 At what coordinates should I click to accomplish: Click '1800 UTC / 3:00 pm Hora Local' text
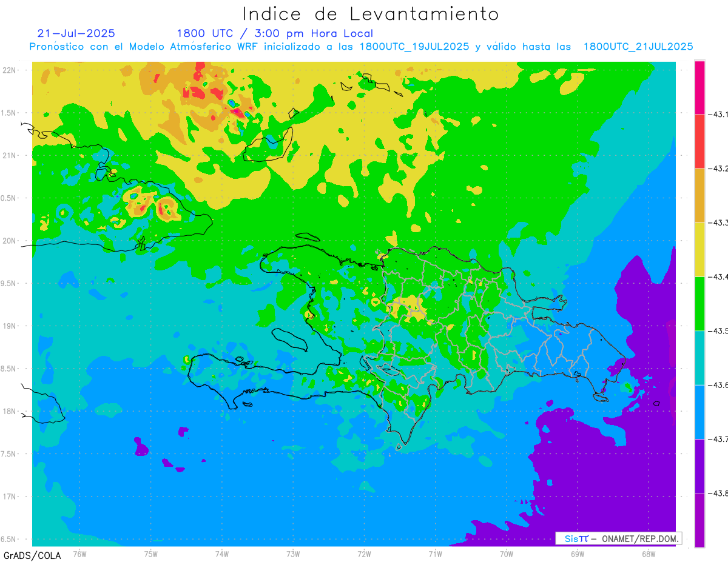coord(275,33)
